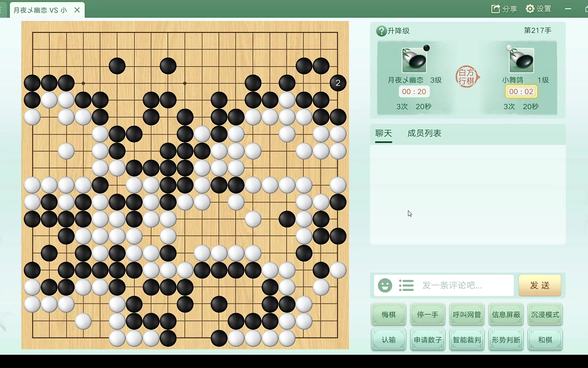
Task: Click the 发送 send button
Action: [540, 285]
